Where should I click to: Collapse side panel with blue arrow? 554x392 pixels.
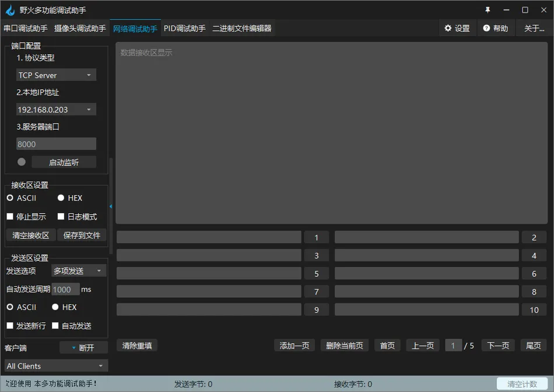pos(111,206)
